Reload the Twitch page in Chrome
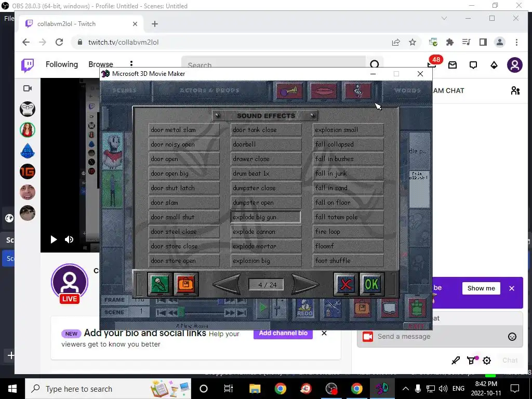This screenshot has width=532, height=399. (59, 42)
